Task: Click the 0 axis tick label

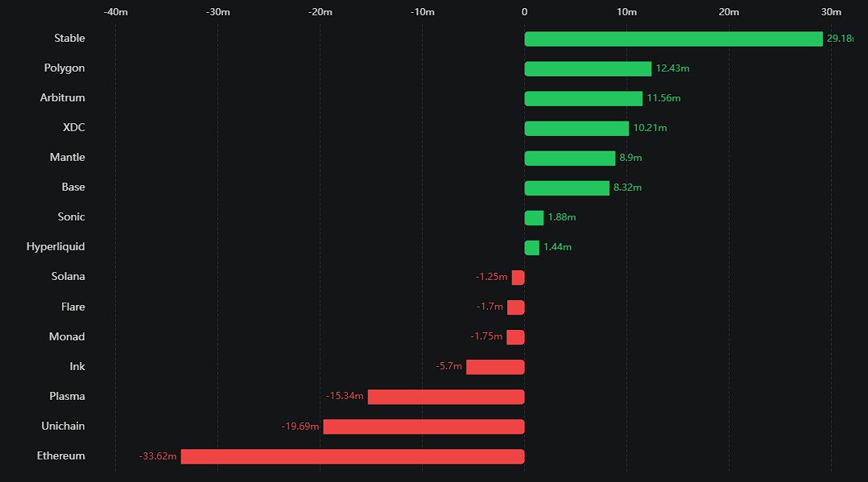Action: click(524, 12)
